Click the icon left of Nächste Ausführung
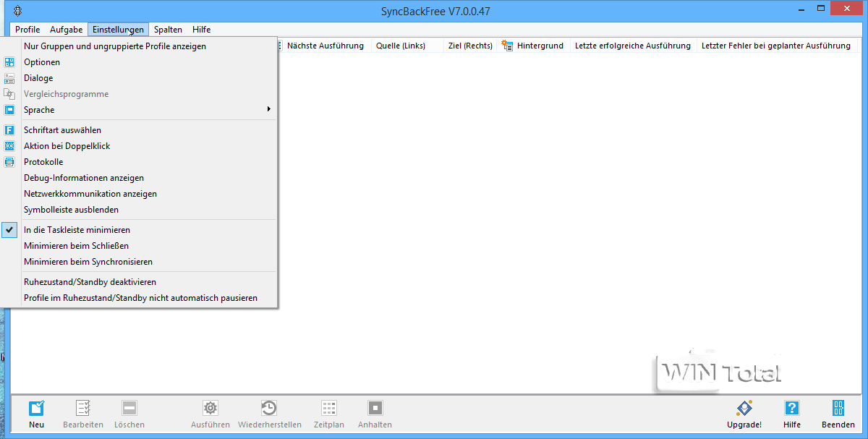Screen dimensions: 868x439 pos(280,46)
